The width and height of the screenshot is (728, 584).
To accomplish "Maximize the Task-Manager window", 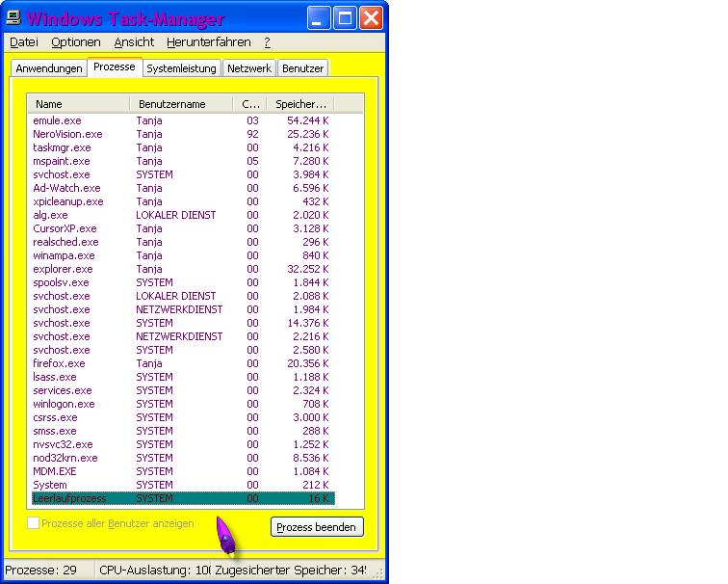I will pos(347,17).
